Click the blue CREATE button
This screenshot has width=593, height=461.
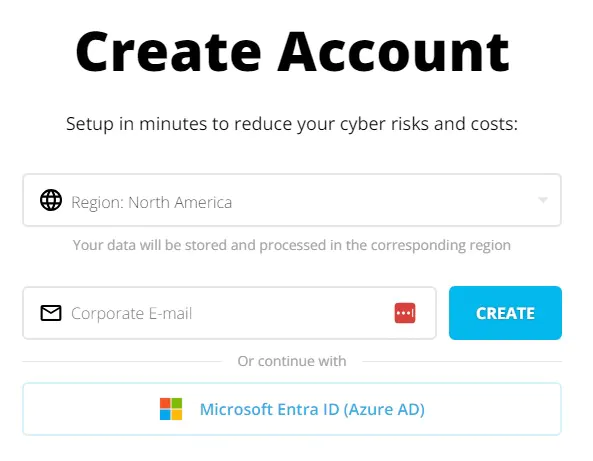[x=505, y=313]
